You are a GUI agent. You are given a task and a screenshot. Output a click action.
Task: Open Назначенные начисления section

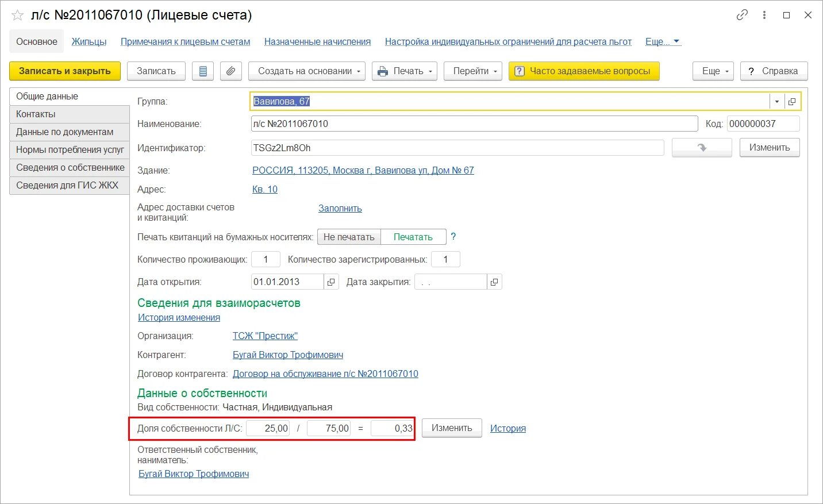tap(317, 41)
